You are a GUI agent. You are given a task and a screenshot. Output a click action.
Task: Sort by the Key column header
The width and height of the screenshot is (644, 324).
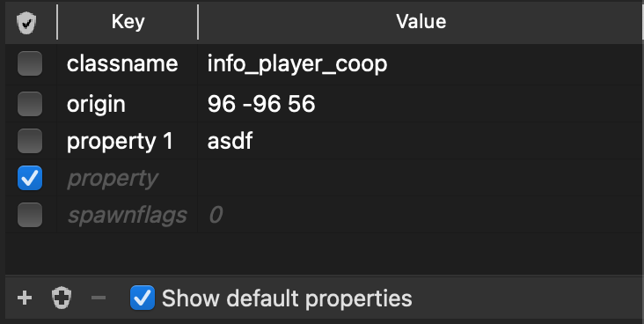[128, 22]
